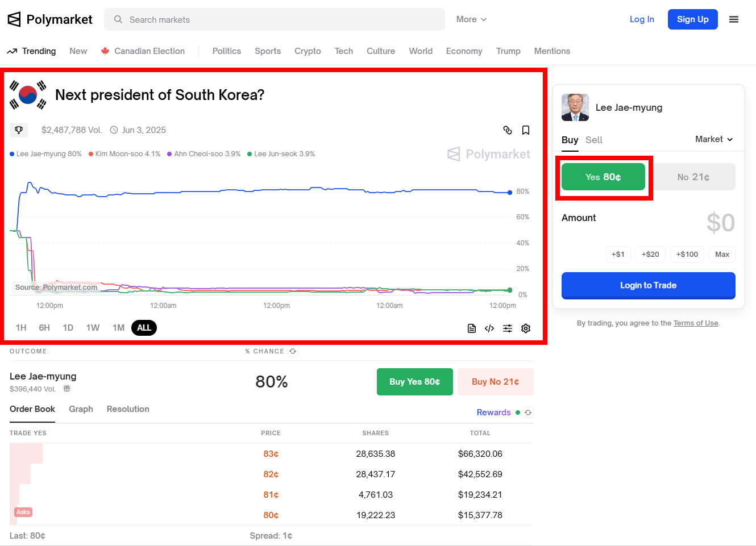Bookmark this market
This screenshot has height=546, width=756.
coord(526,130)
